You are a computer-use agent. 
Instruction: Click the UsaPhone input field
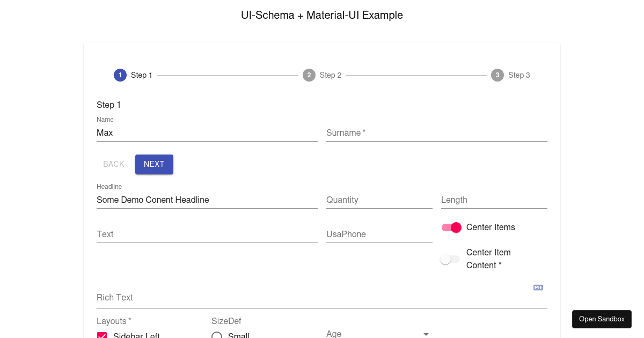[379, 234]
